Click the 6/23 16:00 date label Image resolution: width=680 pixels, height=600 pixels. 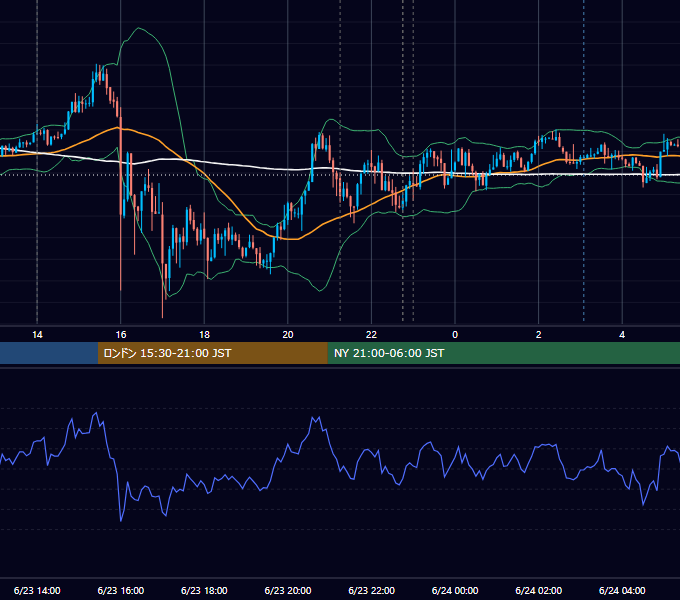[x=121, y=590]
